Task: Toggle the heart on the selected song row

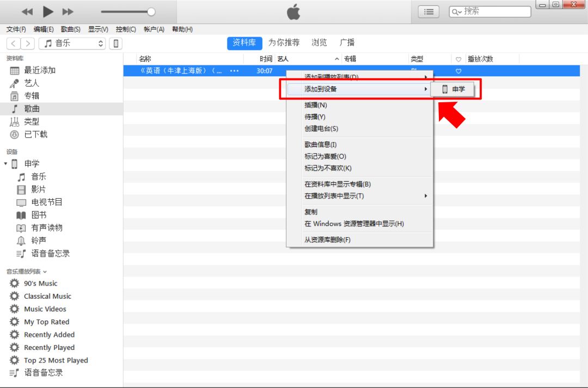Action: click(x=458, y=71)
